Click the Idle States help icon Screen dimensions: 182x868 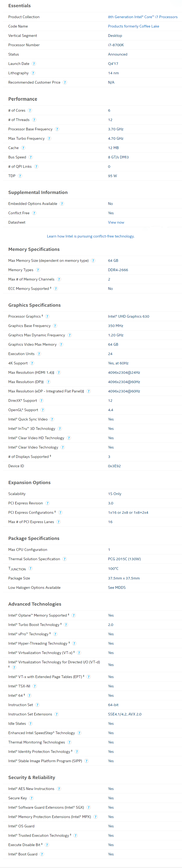coord(30,723)
